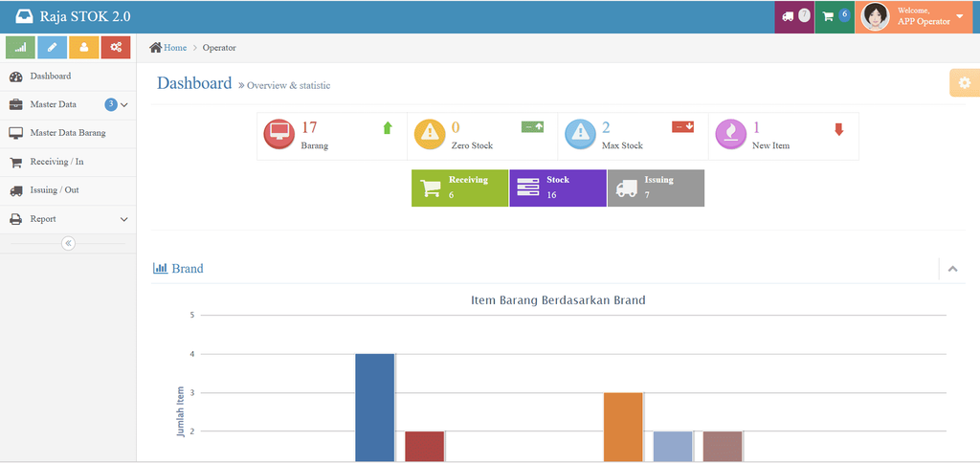The height and width of the screenshot is (463, 980).
Task: Click the Raja STOK inbox logo icon
Action: 24,16
